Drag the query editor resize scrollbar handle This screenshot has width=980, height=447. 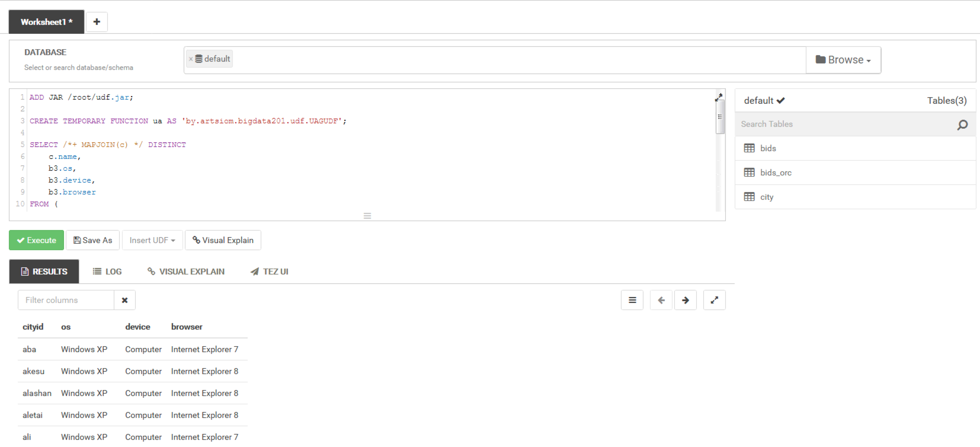tap(367, 216)
